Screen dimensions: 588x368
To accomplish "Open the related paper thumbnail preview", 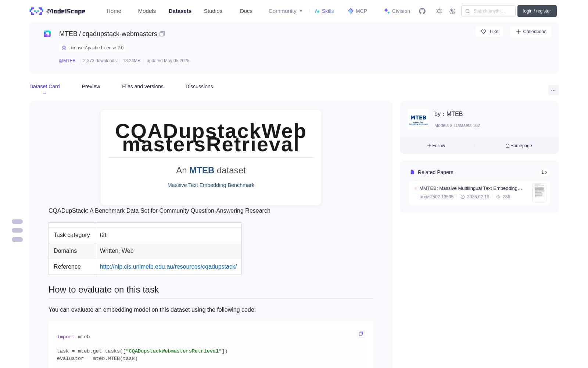I will tap(539, 193).
